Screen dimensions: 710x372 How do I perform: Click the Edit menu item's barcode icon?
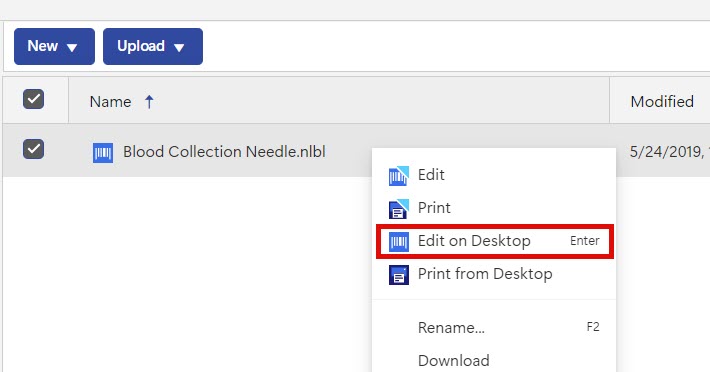click(x=398, y=176)
